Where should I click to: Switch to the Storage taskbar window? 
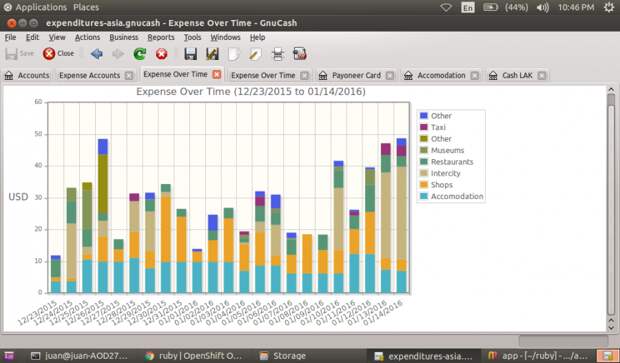click(283, 356)
